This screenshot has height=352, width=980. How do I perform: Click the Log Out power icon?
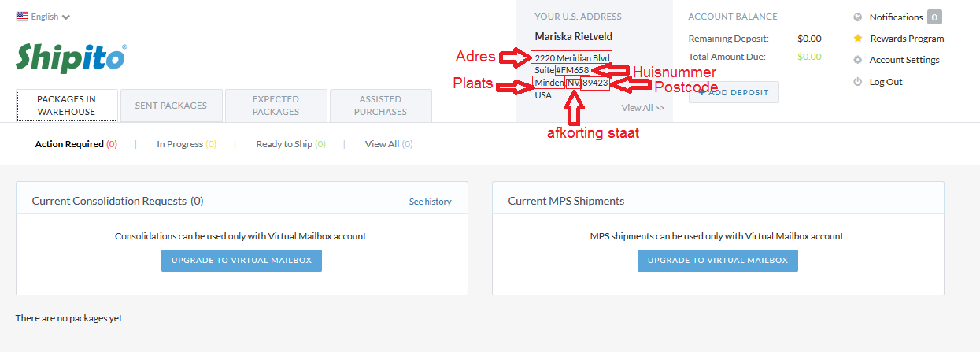pyautogui.click(x=858, y=82)
